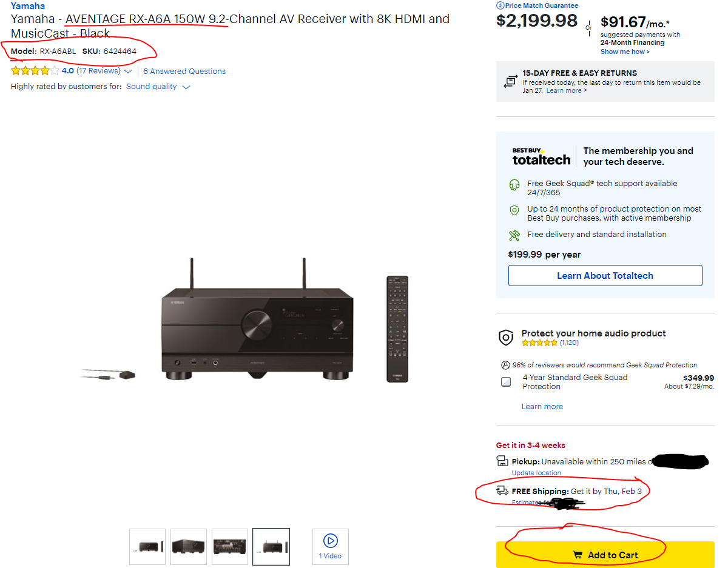Click the free shipping truck icon
728x568 pixels.
[x=502, y=490]
